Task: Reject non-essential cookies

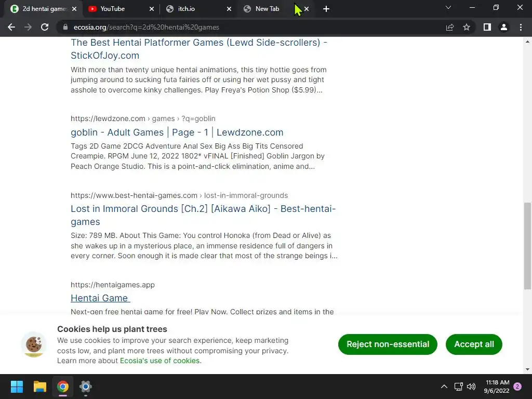Action: point(388,344)
